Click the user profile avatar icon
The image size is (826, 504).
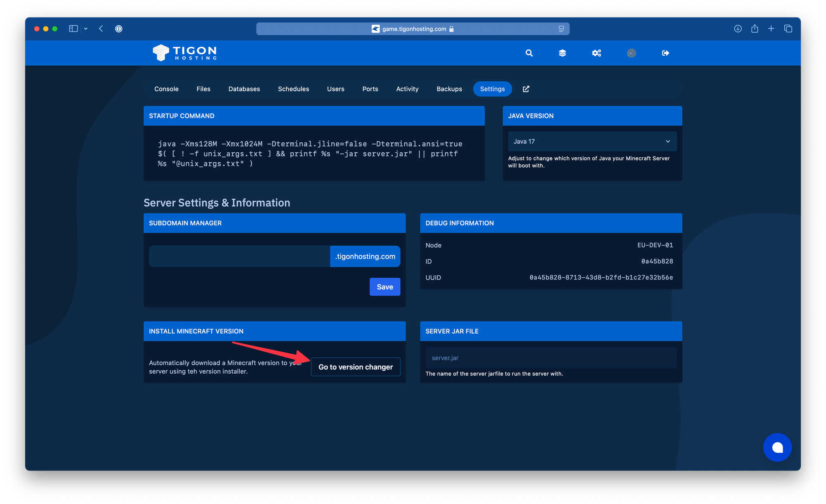(631, 53)
